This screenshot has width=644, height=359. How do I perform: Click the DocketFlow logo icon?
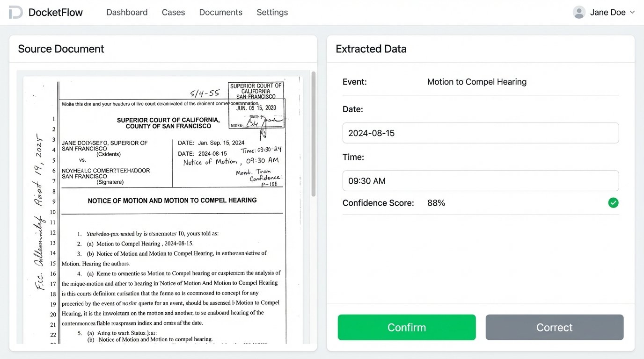tap(15, 12)
